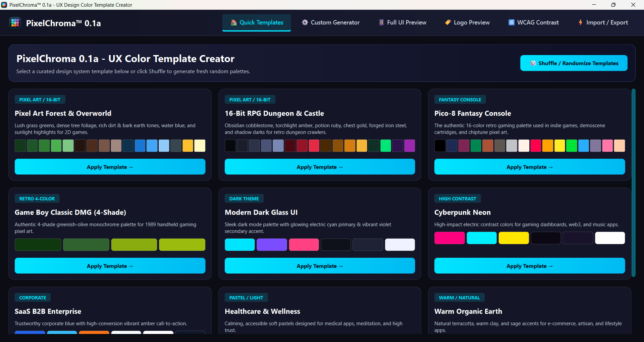Screen dimensions: 644x342
Task: Click the Cyberpunk Neon card title
Action: (x=463, y=212)
